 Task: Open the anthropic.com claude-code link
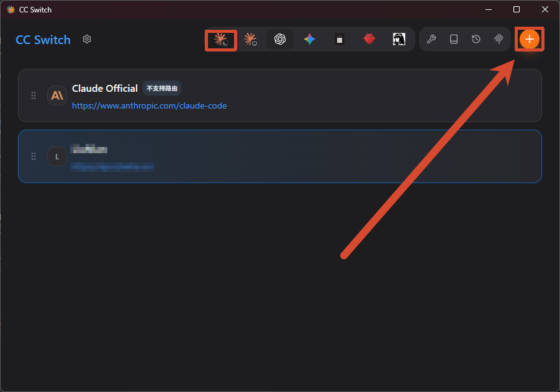coord(149,105)
